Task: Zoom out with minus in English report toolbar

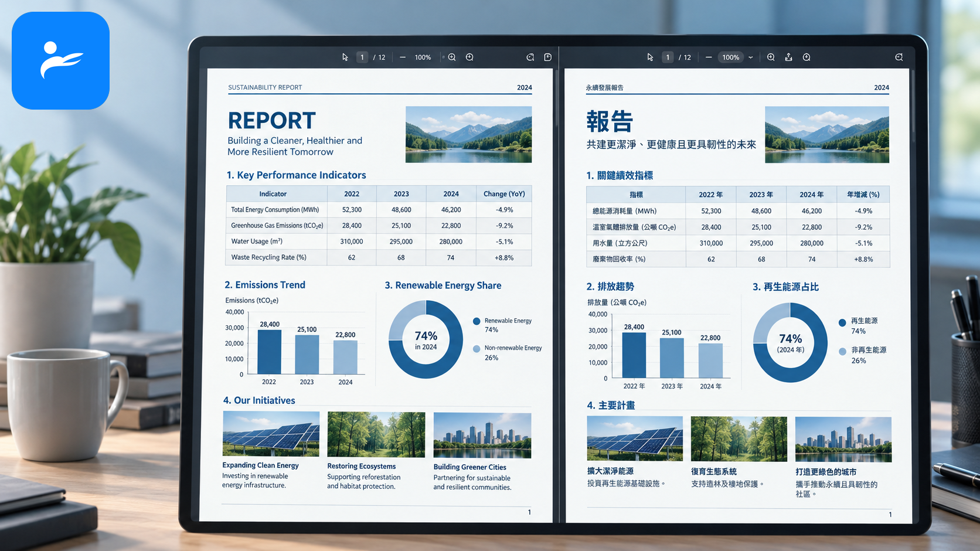Action: (403, 57)
